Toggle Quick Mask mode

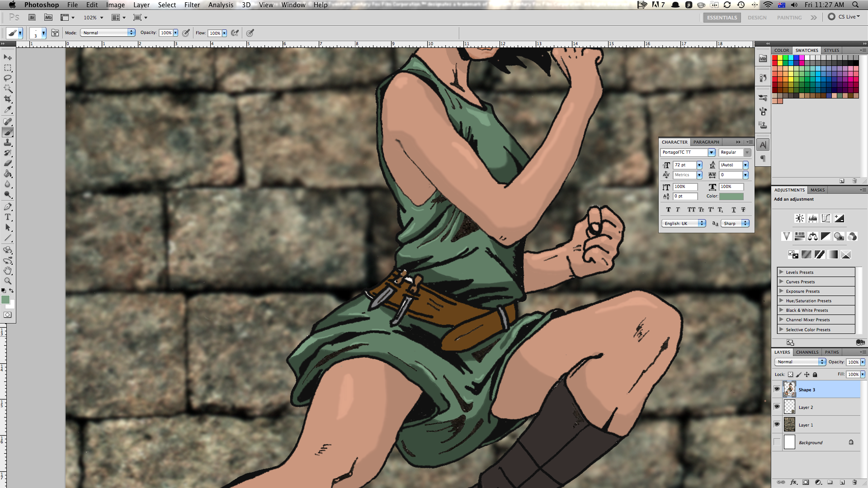(x=8, y=315)
